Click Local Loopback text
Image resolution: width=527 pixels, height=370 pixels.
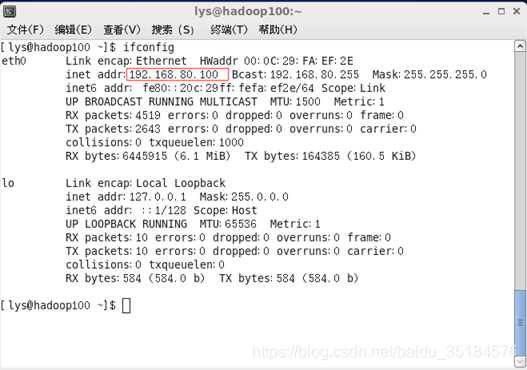coord(180,183)
